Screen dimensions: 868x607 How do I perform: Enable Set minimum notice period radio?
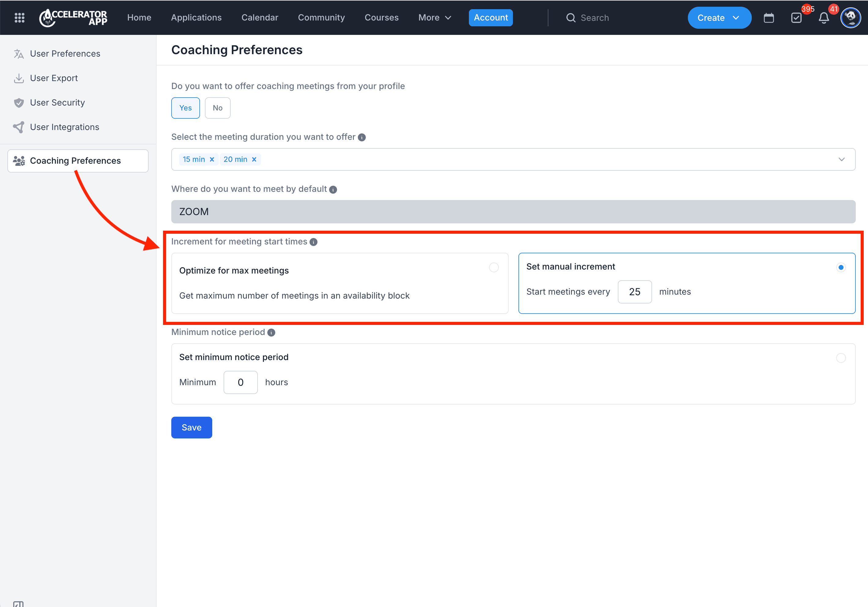(841, 358)
